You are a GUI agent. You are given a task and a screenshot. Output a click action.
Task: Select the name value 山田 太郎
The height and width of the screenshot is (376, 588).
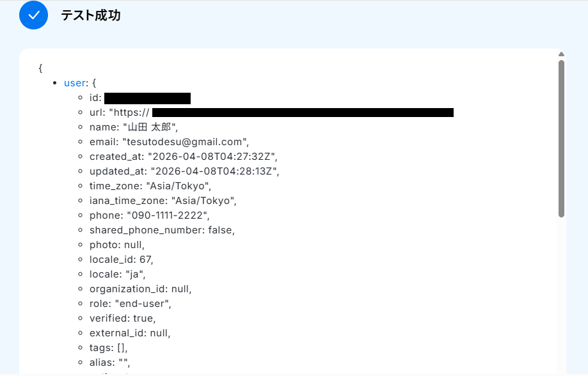(x=150, y=127)
